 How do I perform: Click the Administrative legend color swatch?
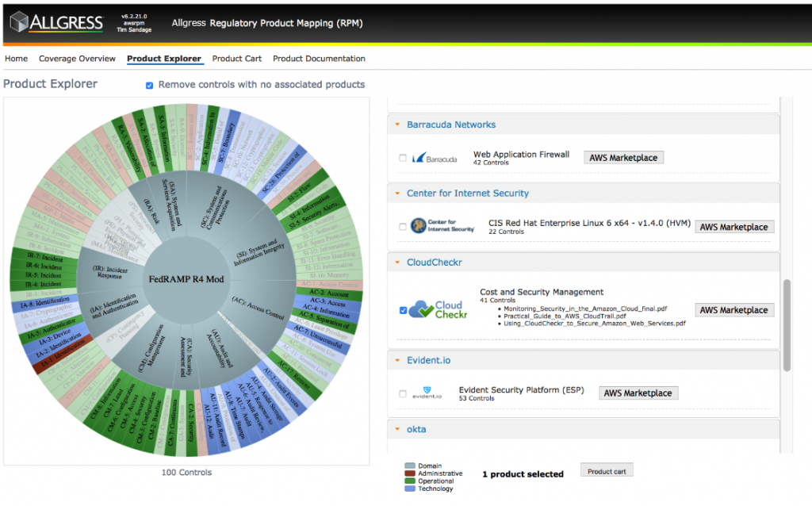coord(410,473)
